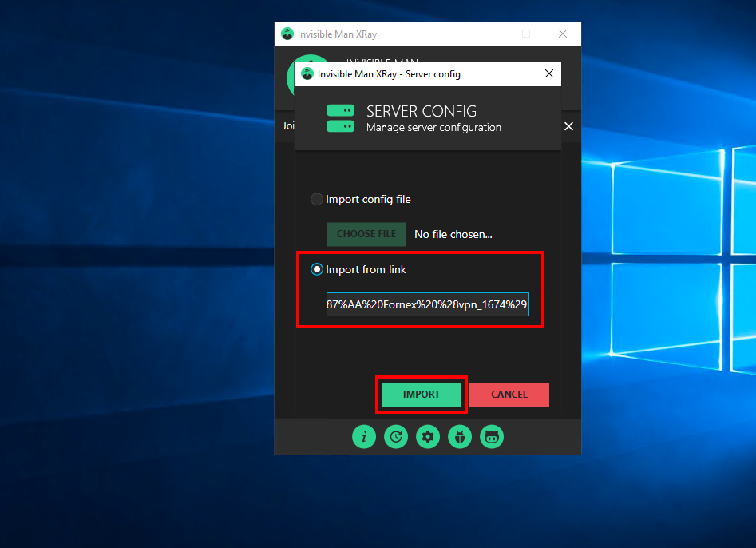The image size is (756, 548).
Task: Click the check for updates icon
Action: (x=396, y=437)
